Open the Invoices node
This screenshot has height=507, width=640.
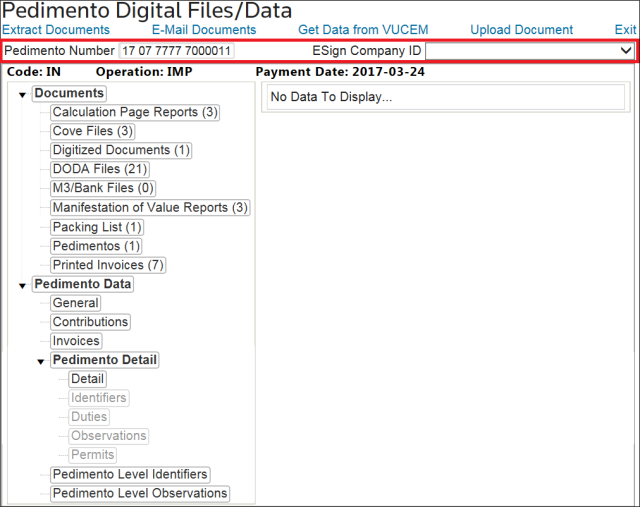76,341
